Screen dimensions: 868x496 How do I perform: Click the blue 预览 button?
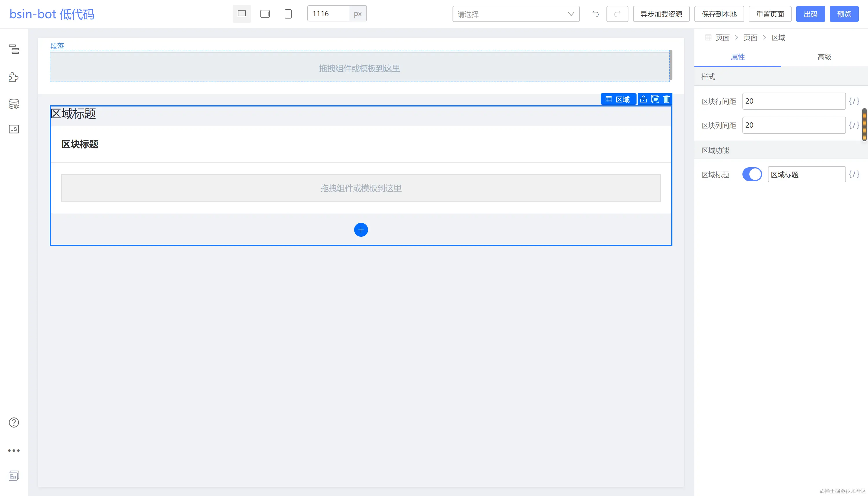[844, 14]
